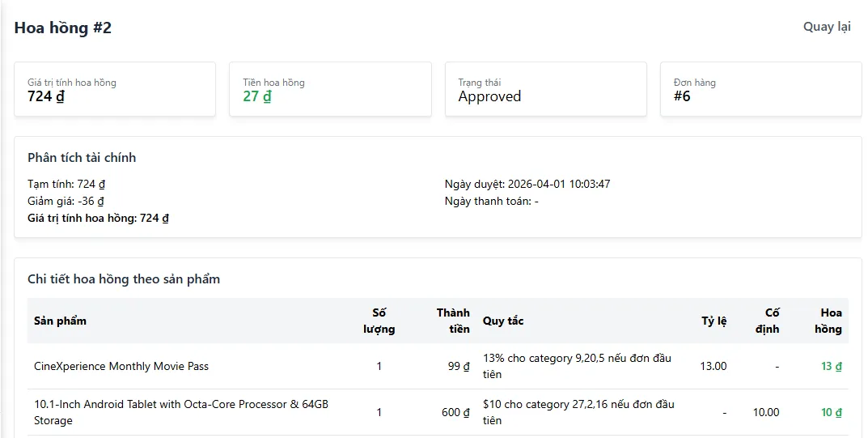Click the 724 ₫ value in the top card
Viewport: 868px width, 438px height.
[46, 96]
